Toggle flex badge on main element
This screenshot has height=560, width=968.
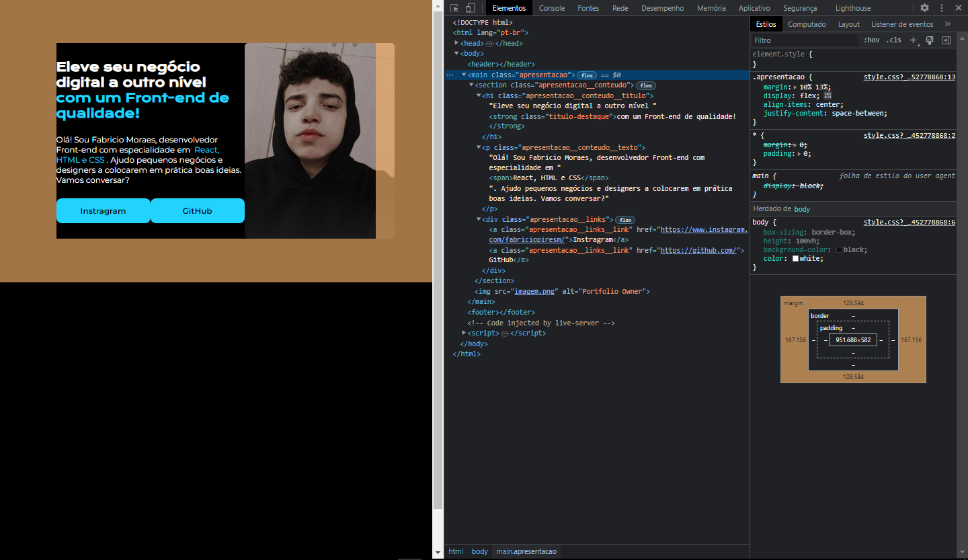tap(588, 75)
